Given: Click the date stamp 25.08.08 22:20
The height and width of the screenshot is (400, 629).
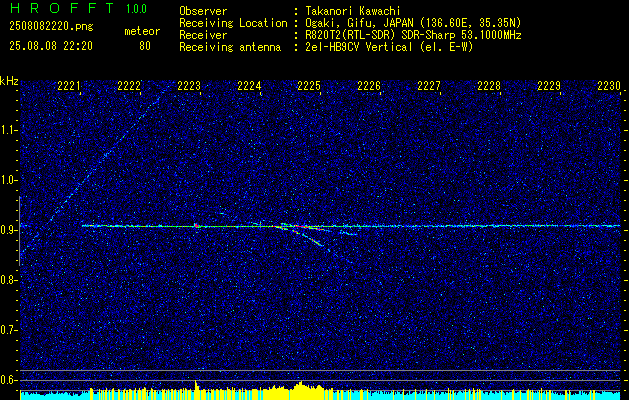Looking at the screenshot, I should pyautogui.click(x=51, y=46).
